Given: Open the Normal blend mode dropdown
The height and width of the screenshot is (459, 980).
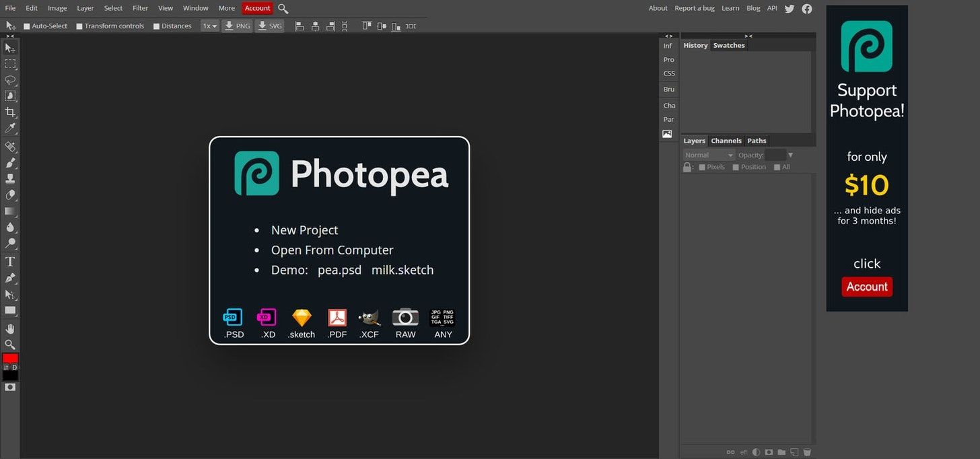Looking at the screenshot, I should pyautogui.click(x=709, y=155).
